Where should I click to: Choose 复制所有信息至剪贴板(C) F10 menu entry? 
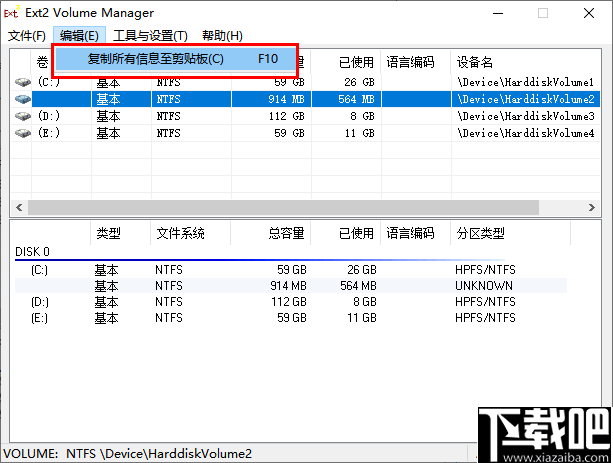click(x=175, y=59)
